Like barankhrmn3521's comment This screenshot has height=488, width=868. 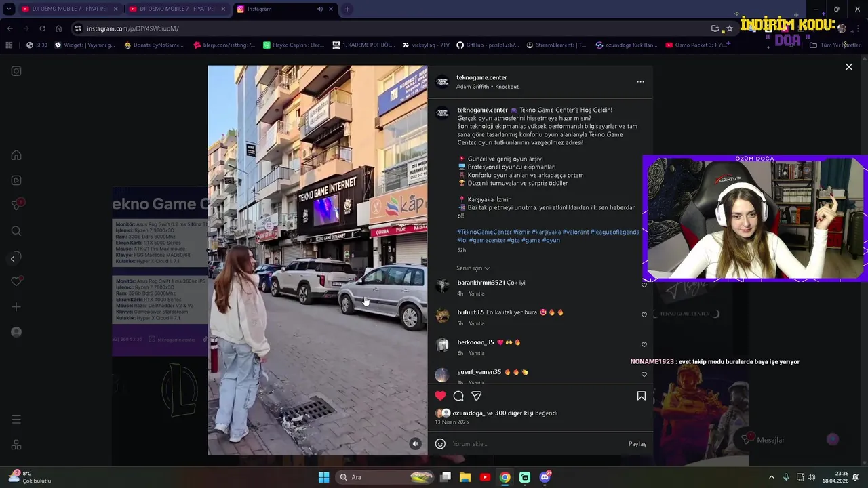pyautogui.click(x=644, y=285)
